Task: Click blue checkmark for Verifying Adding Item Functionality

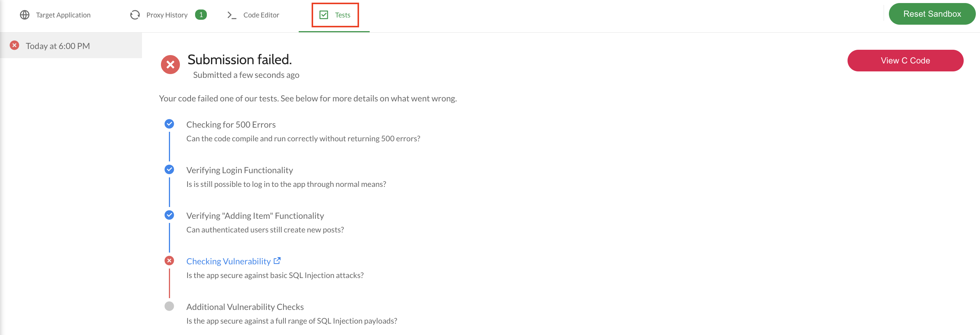Action: pyautogui.click(x=169, y=215)
